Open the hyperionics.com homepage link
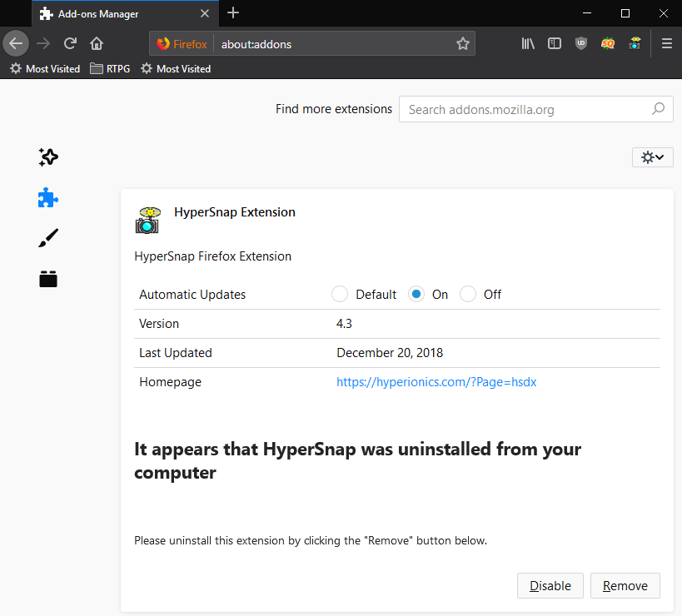Viewport: 682px width, 616px height. pos(436,382)
